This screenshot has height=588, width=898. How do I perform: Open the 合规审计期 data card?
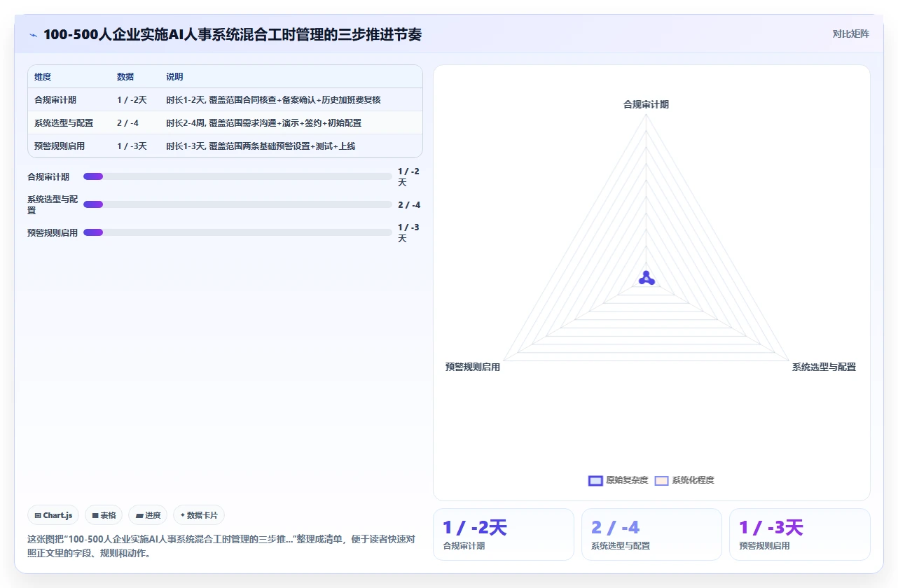coord(504,534)
